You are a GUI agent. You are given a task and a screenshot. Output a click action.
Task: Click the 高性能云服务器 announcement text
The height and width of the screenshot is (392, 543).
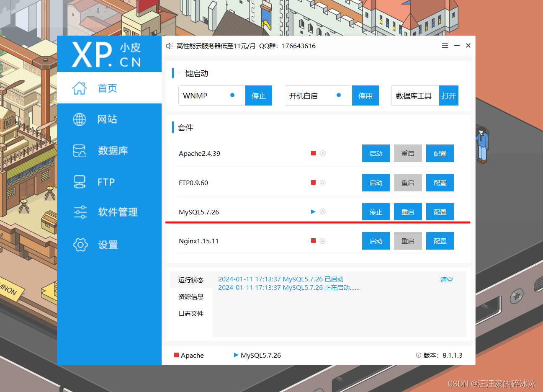pyautogui.click(x=246, y=46)
